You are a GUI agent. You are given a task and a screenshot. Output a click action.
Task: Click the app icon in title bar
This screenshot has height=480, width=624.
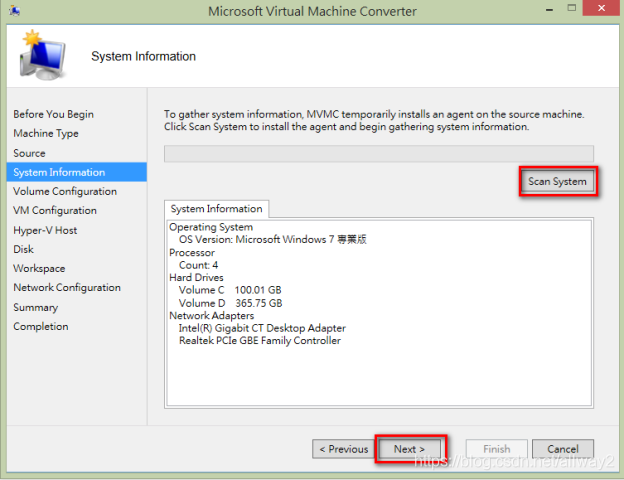[15, 10]
